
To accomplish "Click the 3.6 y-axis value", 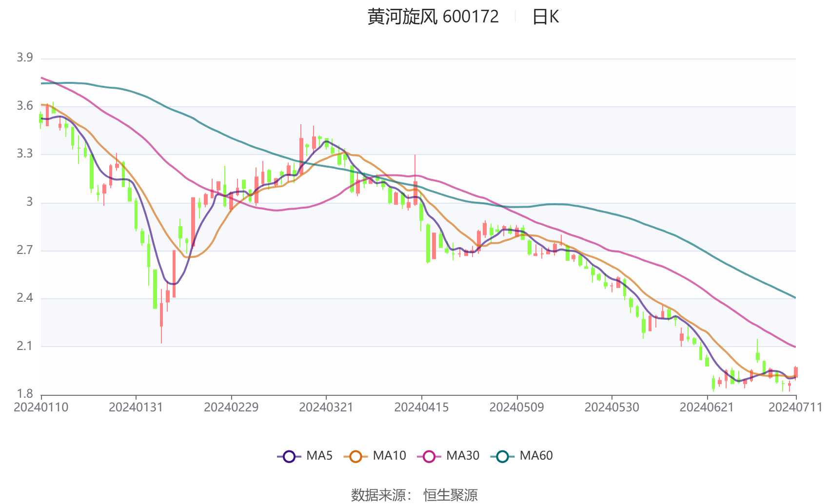I will click(25, 106).
